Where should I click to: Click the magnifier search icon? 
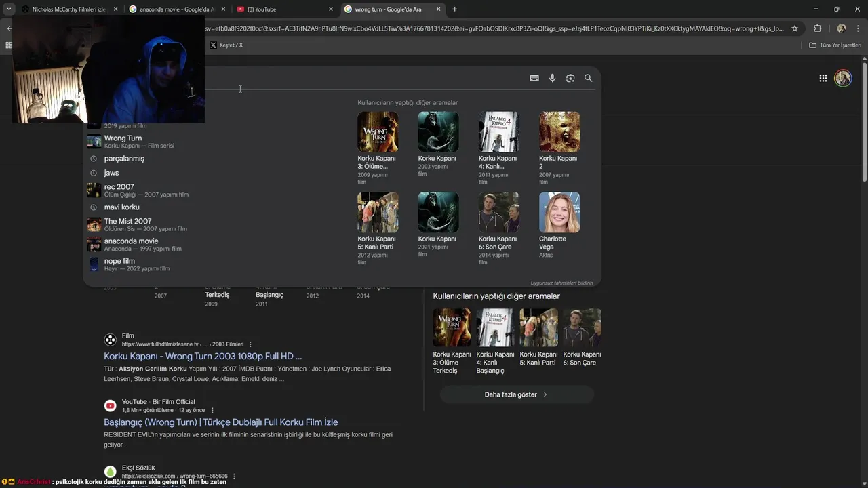[589, 78]
